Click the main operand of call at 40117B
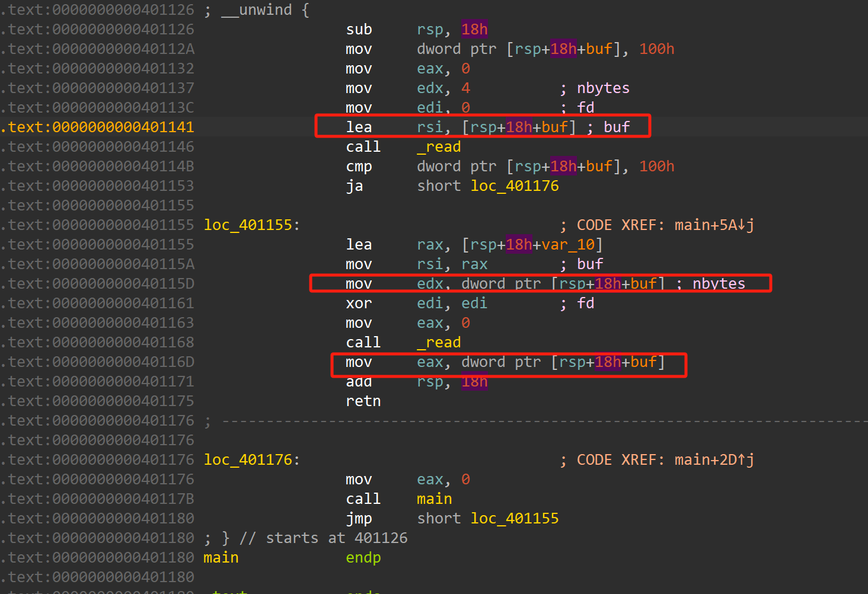This screenshot has width=868, height=594. coord(435,499)
